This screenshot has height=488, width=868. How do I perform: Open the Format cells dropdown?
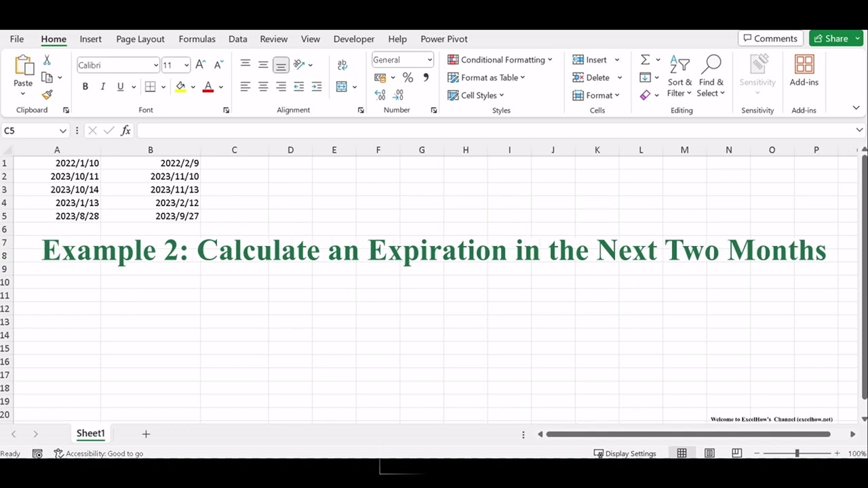click(597, 95)
